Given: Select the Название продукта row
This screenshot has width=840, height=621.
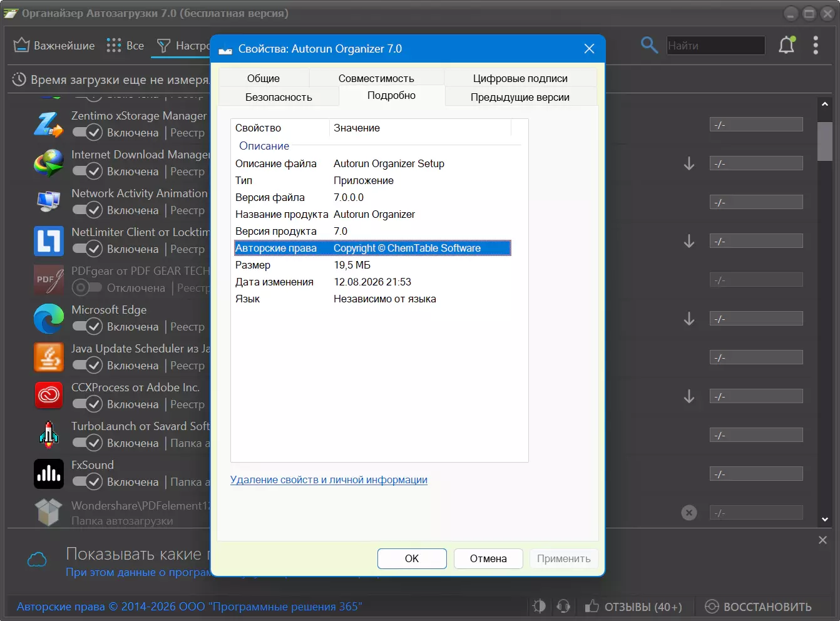Looking at the screenshot, I should click(372, 214).
